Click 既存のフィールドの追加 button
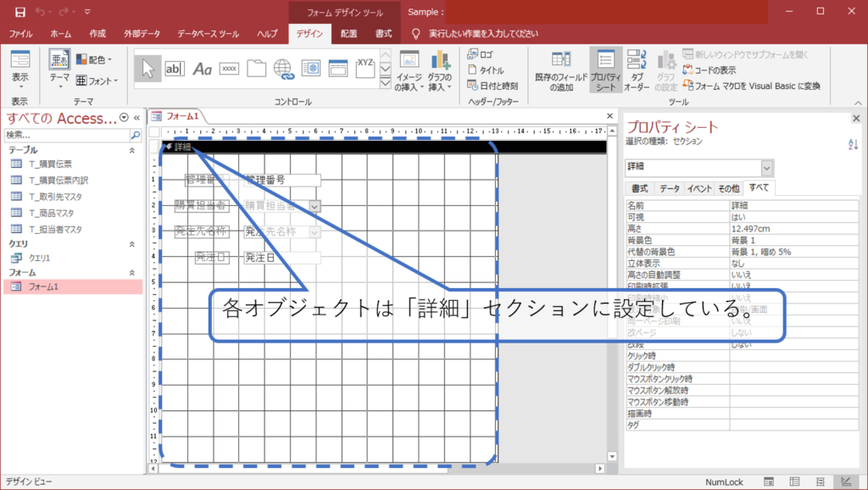This screenshot has width=868, height=490. 561,70
